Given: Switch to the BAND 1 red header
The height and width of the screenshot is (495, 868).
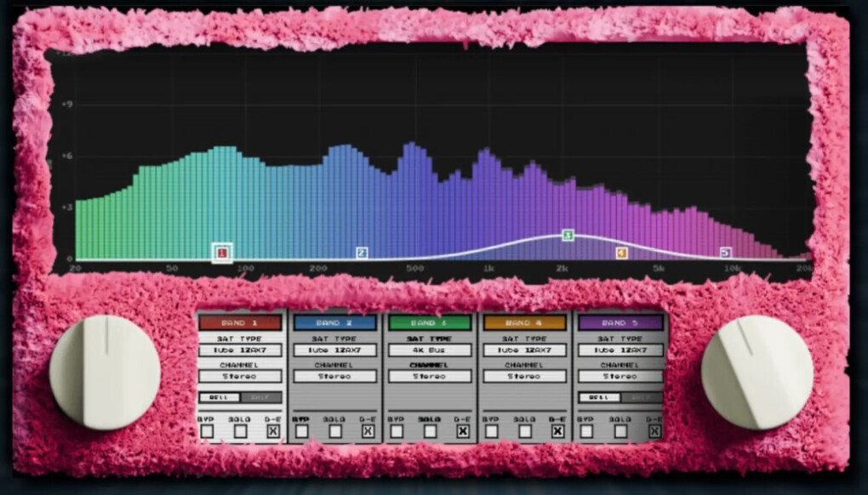Looking at the screenshot, I should (x=240, y=322).
